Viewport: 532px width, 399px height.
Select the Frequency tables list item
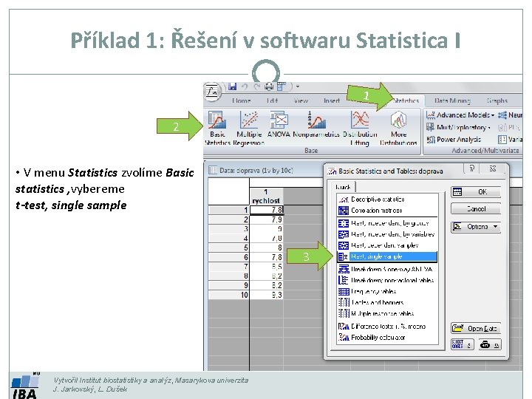(387, 291)
